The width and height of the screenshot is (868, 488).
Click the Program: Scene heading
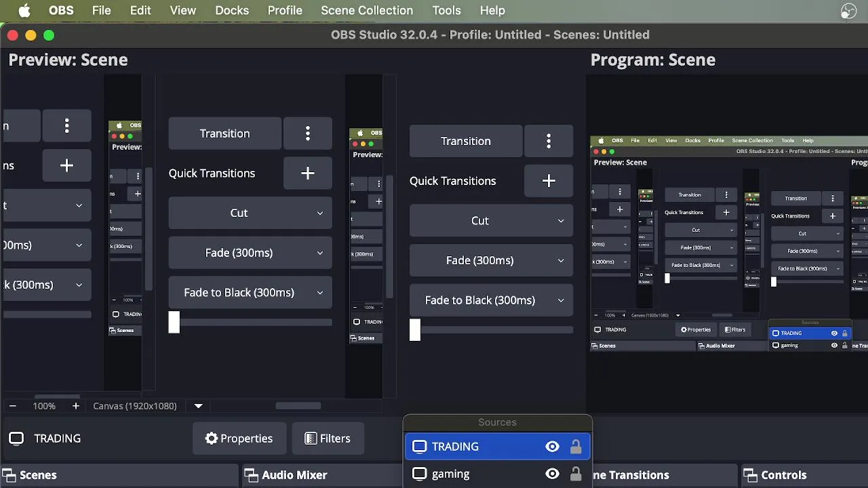tap(652, 60)
